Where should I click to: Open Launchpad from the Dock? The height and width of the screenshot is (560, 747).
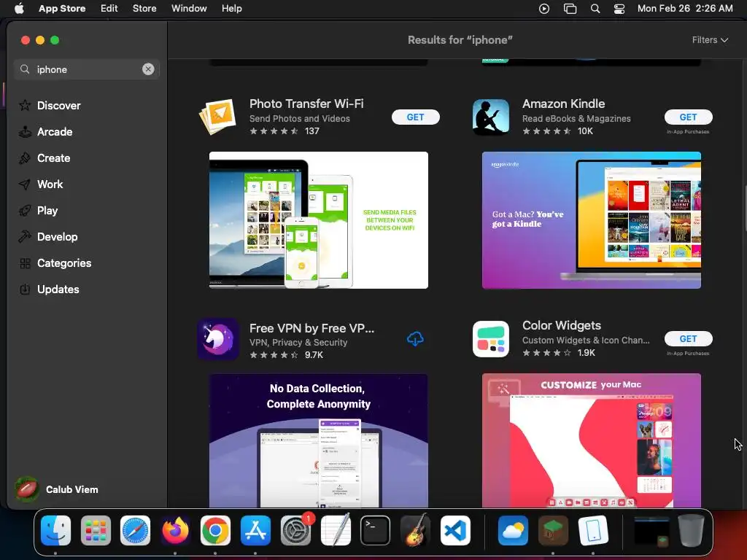pos(96,530)
